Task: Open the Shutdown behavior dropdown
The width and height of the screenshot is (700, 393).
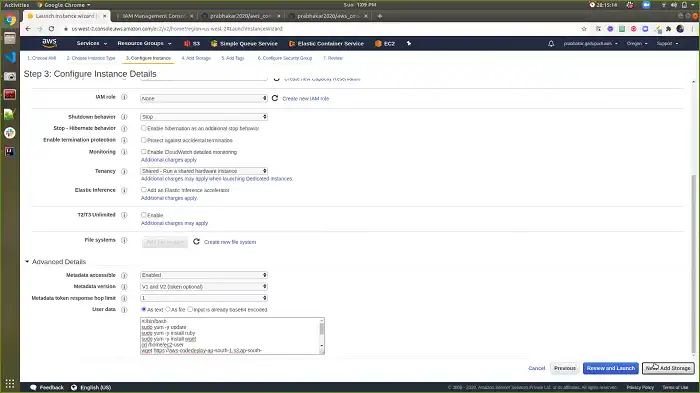Action: 204,117
